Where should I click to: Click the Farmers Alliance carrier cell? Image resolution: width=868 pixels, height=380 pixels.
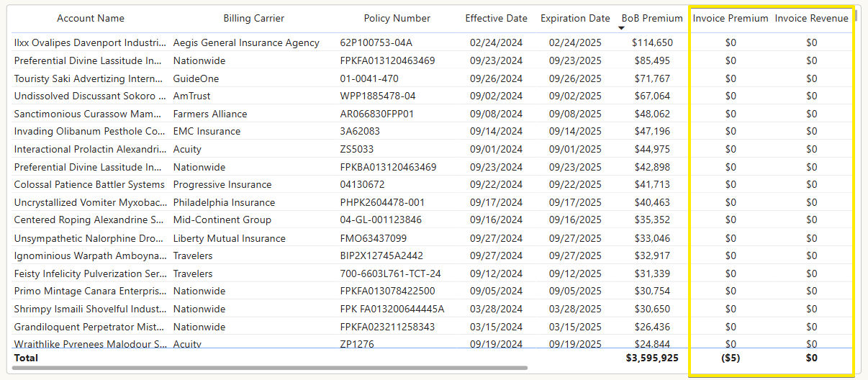[210, 114]
